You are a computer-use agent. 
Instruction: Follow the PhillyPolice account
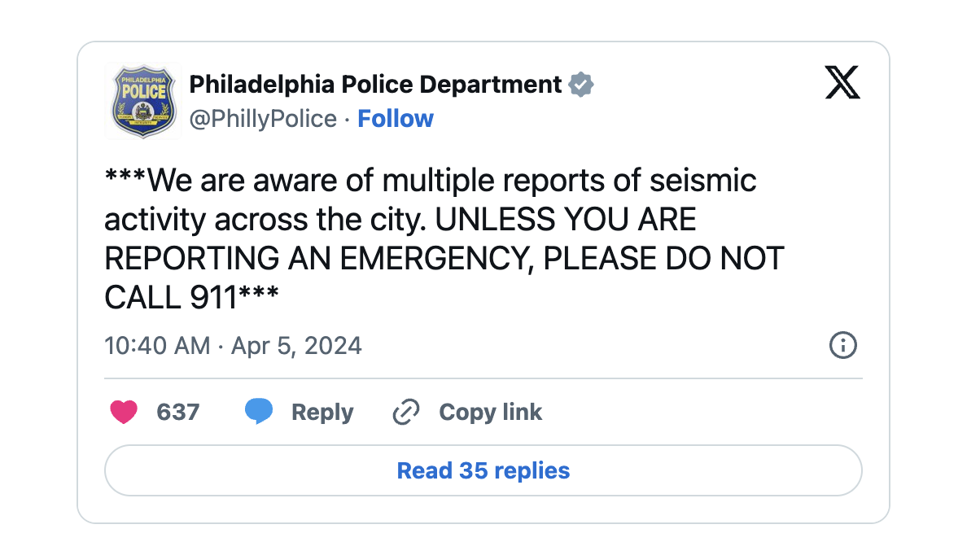[396, 119]
